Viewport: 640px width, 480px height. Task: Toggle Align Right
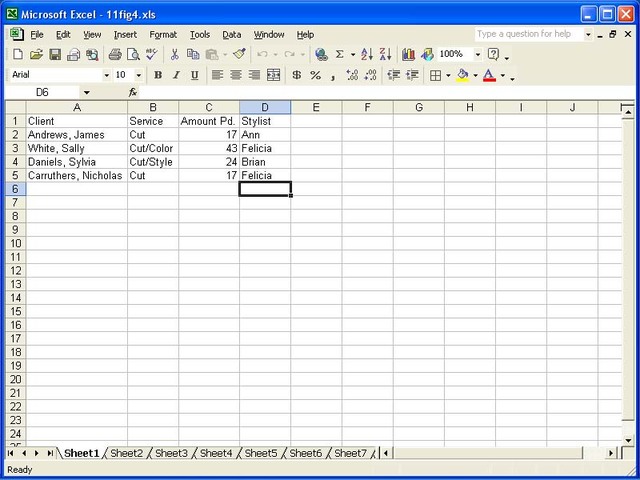point(254,75)
